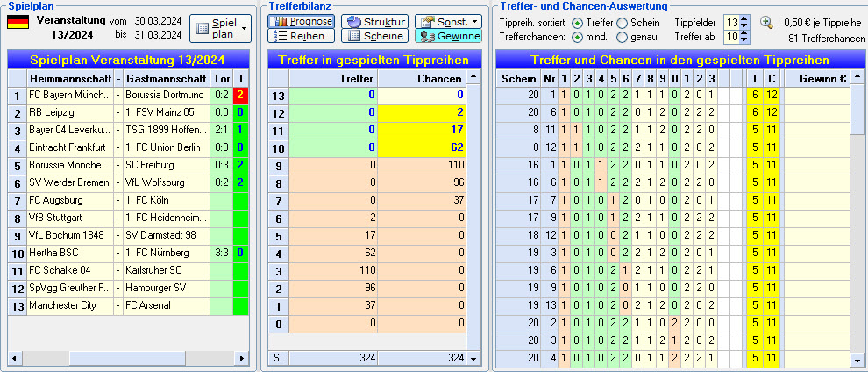The image size is (868, 372).
Task: Click row header 13 in Trefferbilanz
Action: coord(279,96)
